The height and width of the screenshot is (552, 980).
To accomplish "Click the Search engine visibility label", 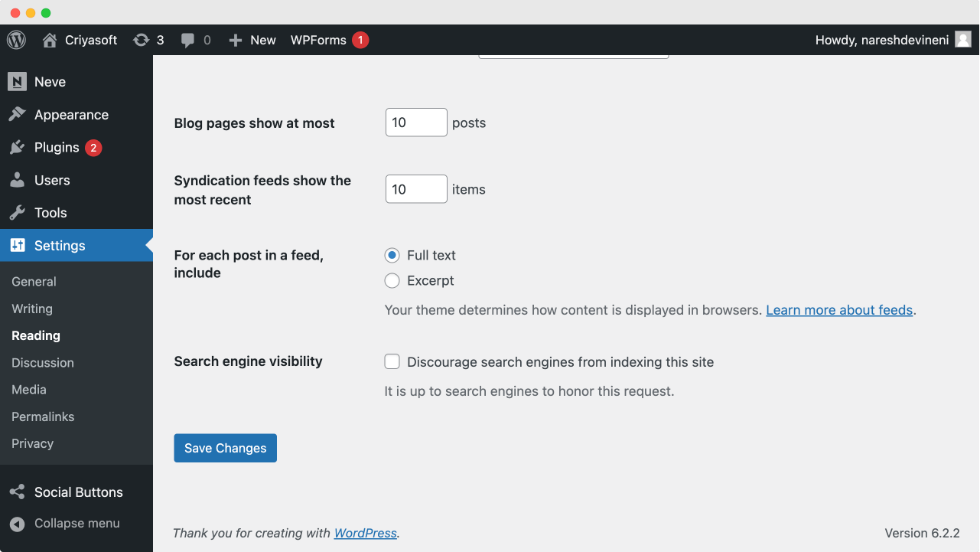I will tap(248, 361).
